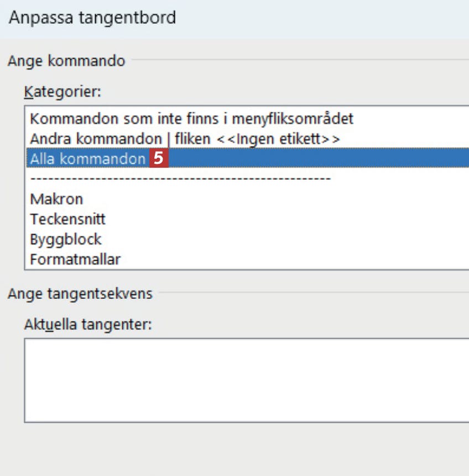Select 'Kommandon som inte finns i menyfliksområdet' category
Image resolution: width=469 pixels, height=476 pixels.
point(191,118)
